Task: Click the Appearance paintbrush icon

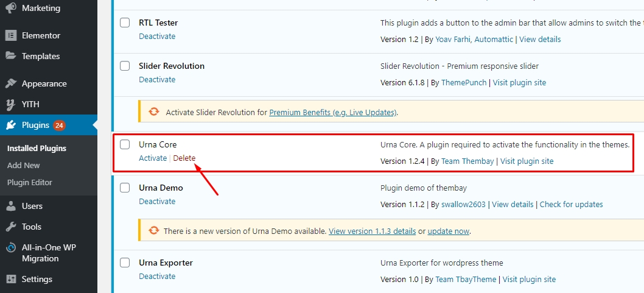Action: 11,83
